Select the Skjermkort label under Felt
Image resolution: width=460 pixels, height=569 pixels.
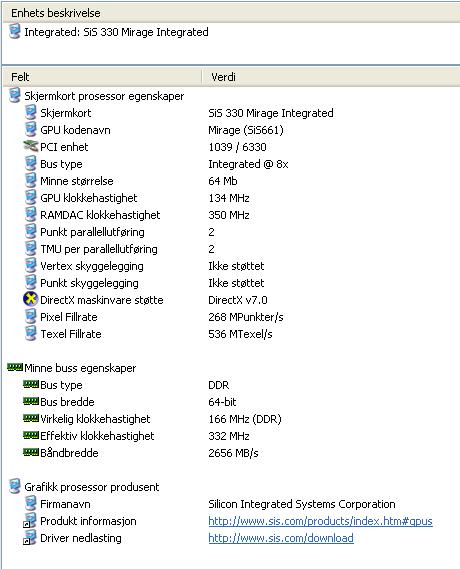[x=66, y=113]
